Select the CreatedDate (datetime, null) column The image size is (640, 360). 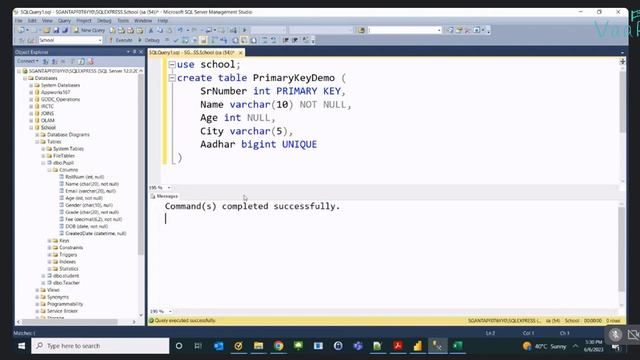[96, 233]
